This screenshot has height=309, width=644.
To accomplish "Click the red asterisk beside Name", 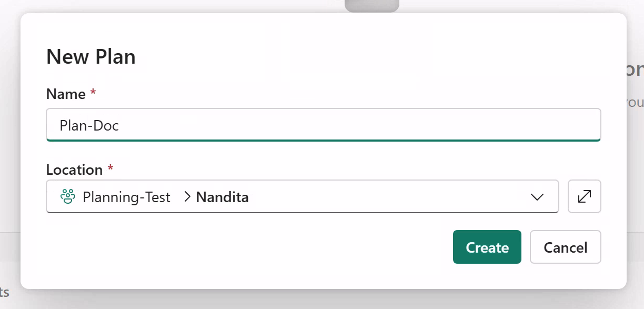I will pos(93,94).
